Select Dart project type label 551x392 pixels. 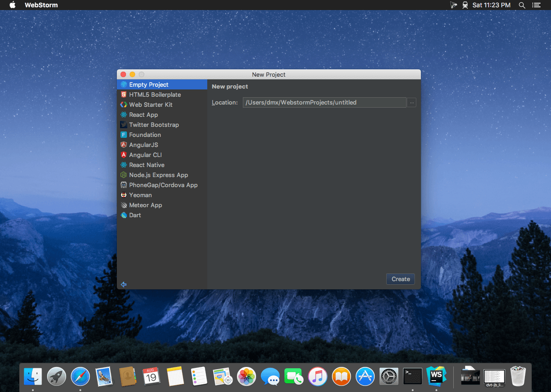(x=135, y=215)
